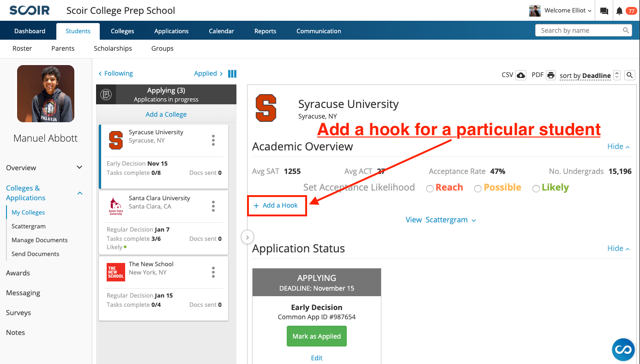Viewport: 640px width, 364px height.
Task: Open the Reports tab
Action: 266,31
